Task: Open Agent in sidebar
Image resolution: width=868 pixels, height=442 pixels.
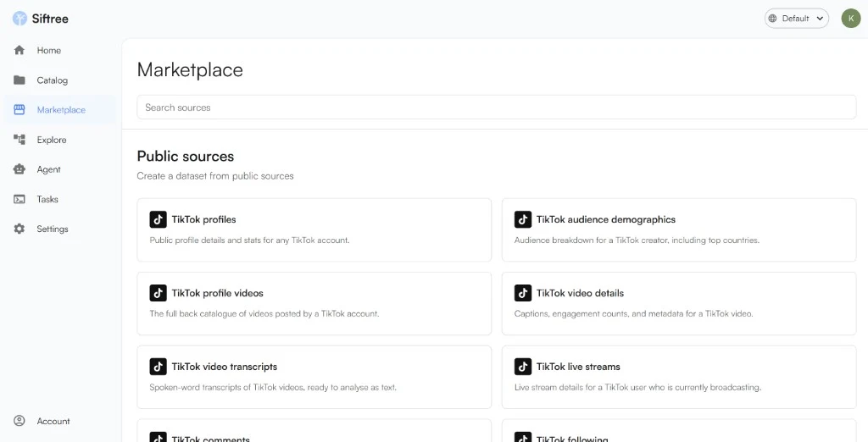Action: 60,169
